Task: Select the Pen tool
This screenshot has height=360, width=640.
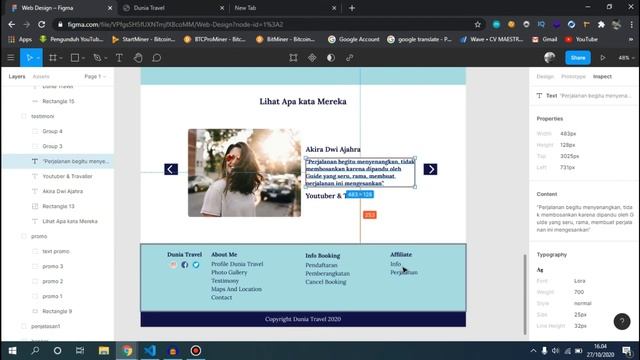Action: tap(97, 58)
